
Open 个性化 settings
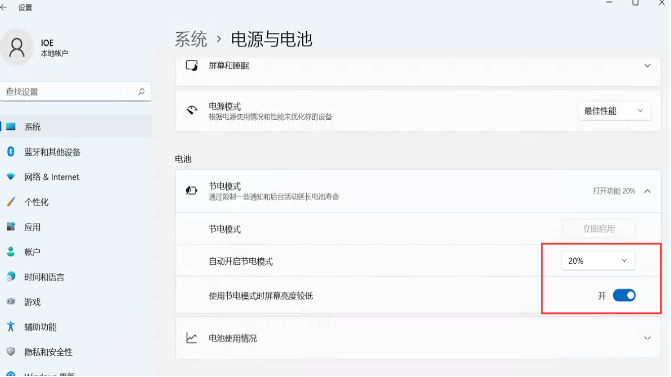(76, 202)
